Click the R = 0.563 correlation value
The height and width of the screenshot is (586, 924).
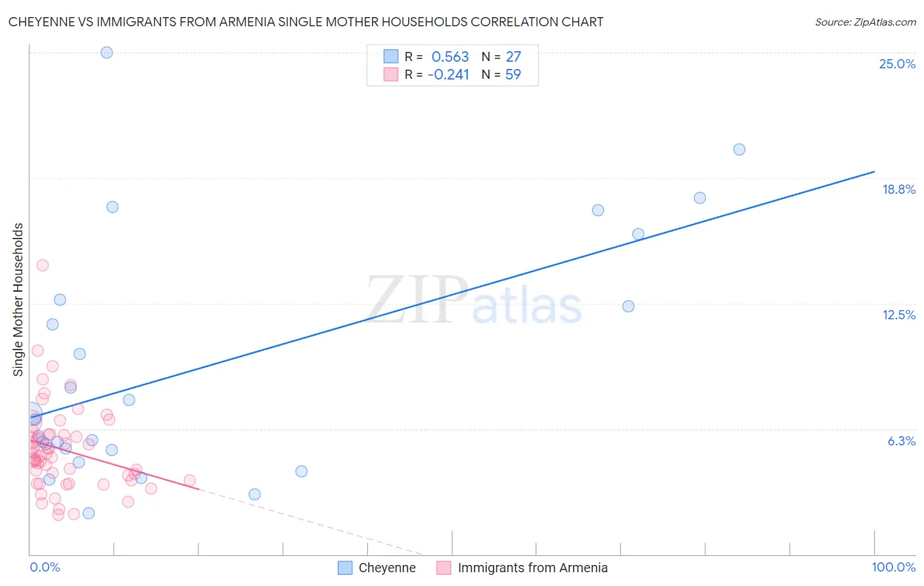pyautogui.click(x=437, y=56)
